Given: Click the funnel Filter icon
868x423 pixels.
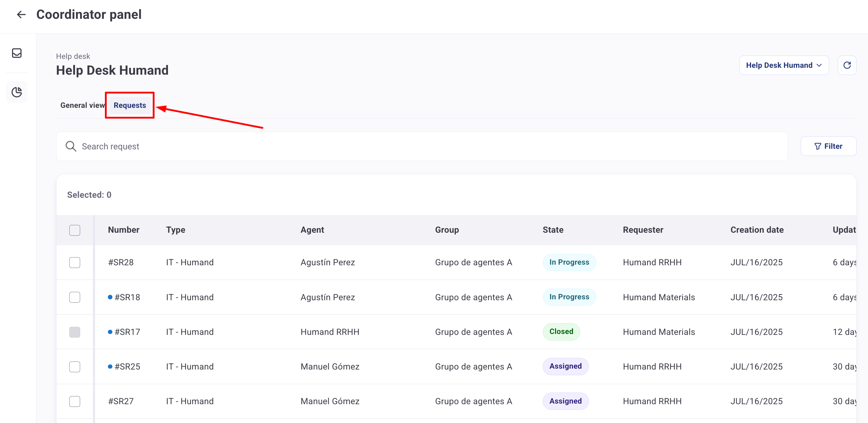Looking at the screenshot, I should tap(817, 146).
